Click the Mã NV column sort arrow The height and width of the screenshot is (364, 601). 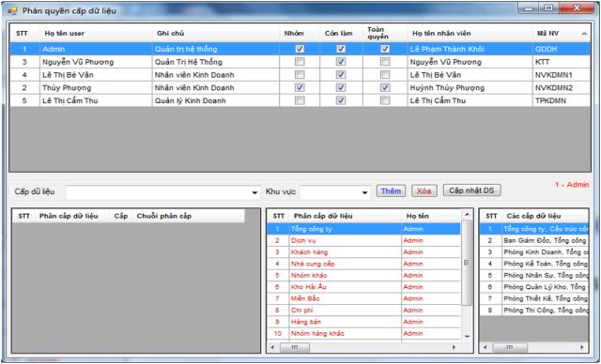pos(584,34)
